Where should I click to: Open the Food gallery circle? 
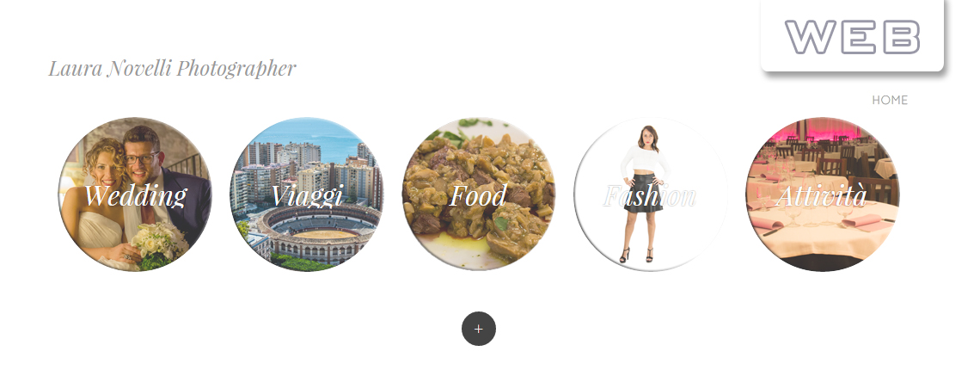coord(478,194)
